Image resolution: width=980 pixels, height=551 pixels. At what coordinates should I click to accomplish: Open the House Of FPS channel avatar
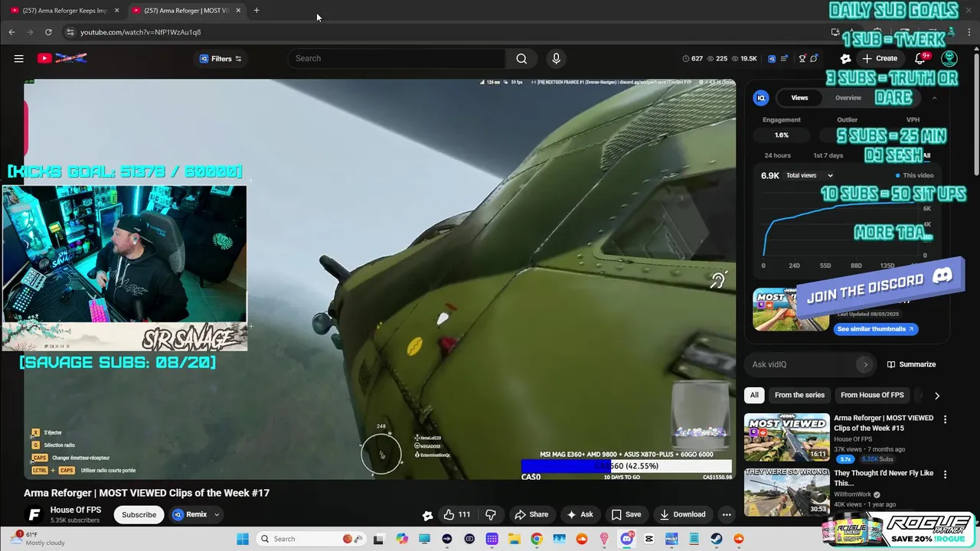click(34, 514)
